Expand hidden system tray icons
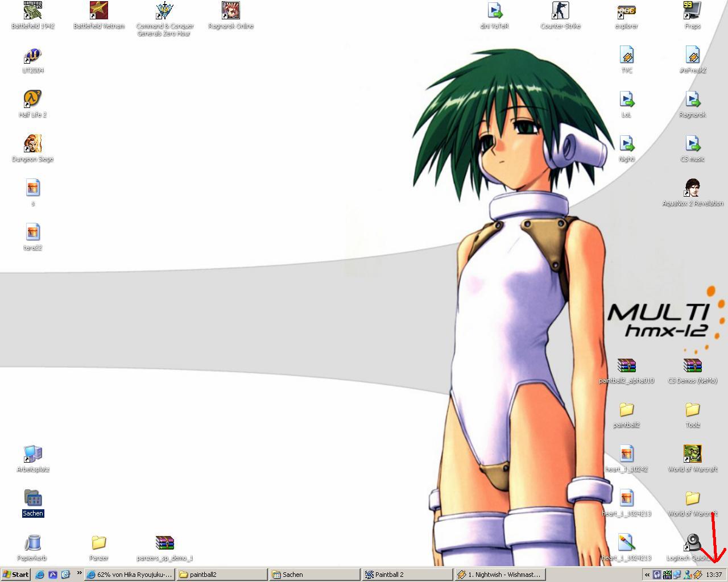The height and width of the screenshot is (582, 728). click(x=647, y=575)
